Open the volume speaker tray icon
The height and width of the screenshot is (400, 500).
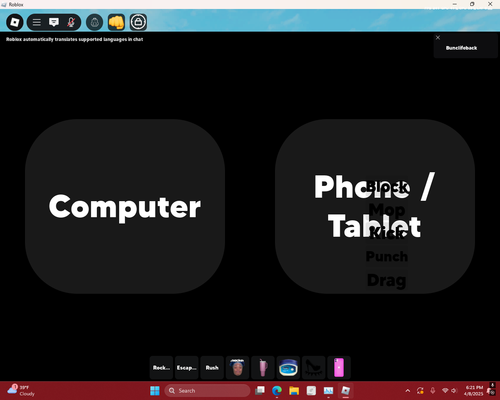coord(454,391)
